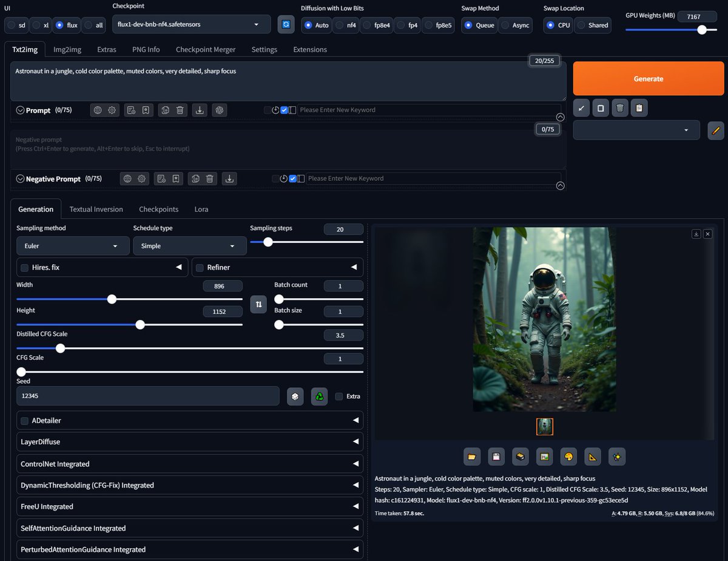Click the green recycle reuse seed icon

click(320, 396)
